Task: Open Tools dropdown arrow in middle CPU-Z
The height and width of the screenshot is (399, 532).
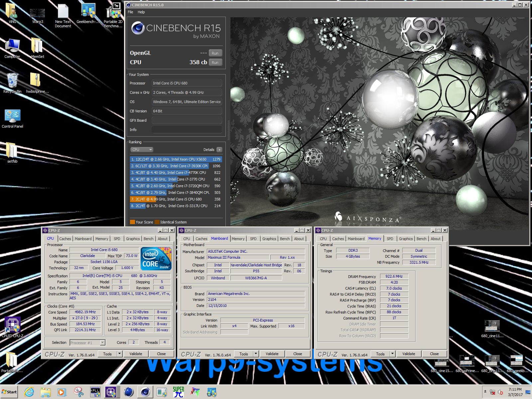Action: [x=256, y=354]
